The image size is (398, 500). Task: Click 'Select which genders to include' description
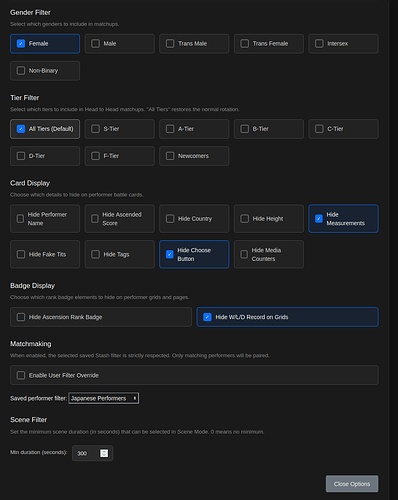coord(64,24)
